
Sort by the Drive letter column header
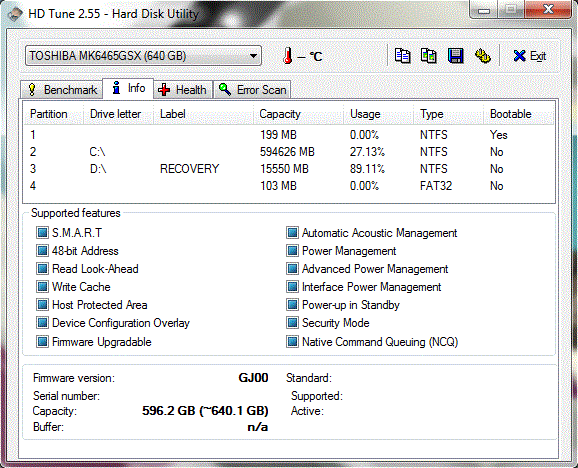point(118,114)
